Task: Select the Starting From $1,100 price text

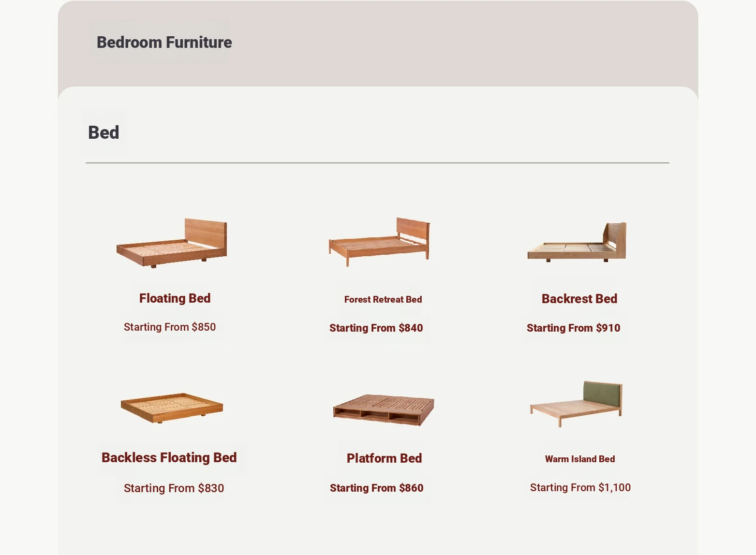Action: coord(580,487)
